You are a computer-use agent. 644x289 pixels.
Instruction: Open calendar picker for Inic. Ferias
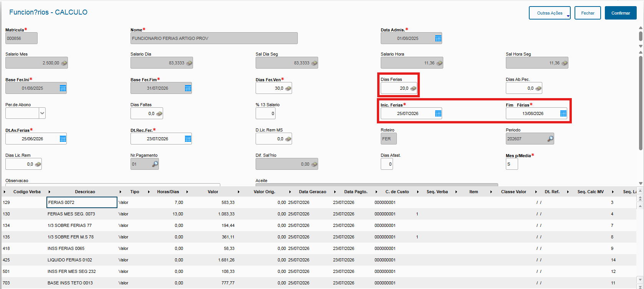(x=438, y=113)
